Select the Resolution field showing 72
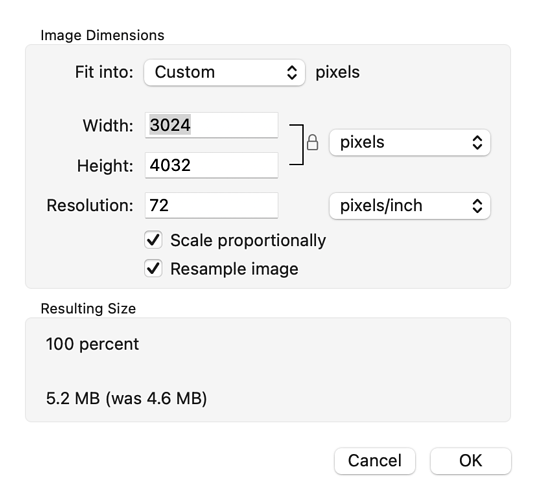Image resolution: width=537 pixels, height=500 pixels. (x=212, y=205)
